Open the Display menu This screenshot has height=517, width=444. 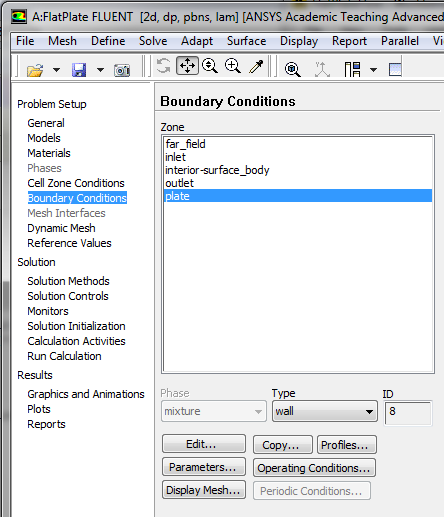(x=299, y=41)
